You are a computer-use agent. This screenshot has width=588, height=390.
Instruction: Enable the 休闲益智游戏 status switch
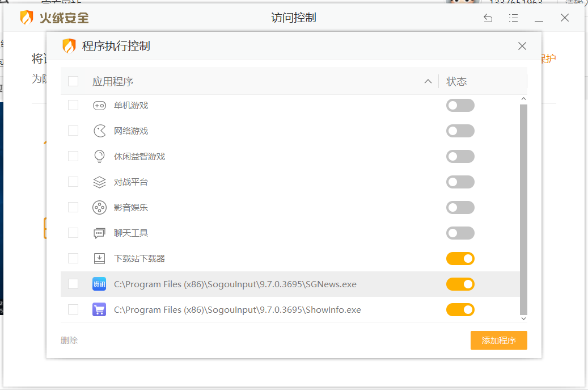(x=460, y=157)
